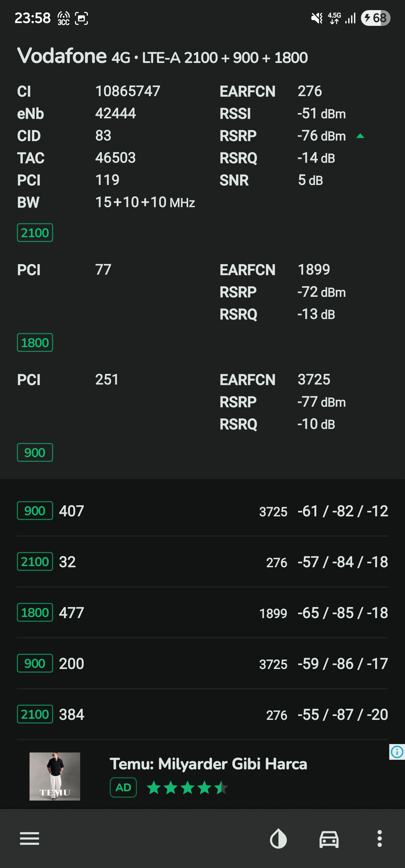Select the 2100 band badge under BW
The width and height of the screenshot is (405, 868).
click(35, 232)
